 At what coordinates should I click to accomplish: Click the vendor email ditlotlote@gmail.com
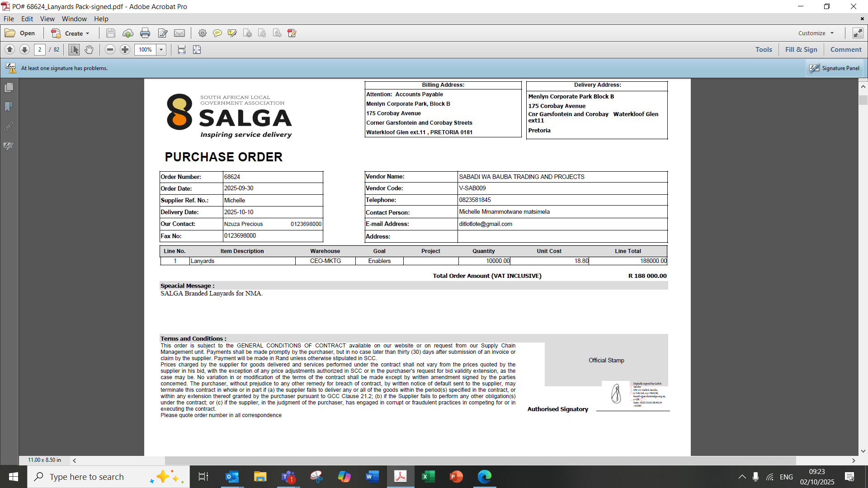(x=486, y=224)
